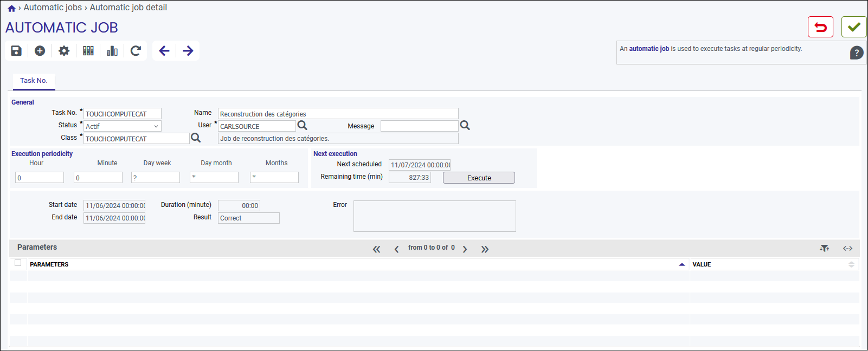Tick the checkbox in Parameters table header
This screenshot has width=868, height=351.
(18, 263)
